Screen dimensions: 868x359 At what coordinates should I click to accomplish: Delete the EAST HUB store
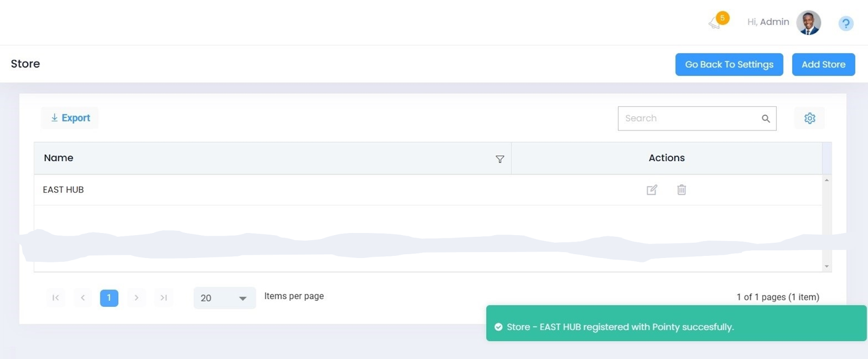coord(681,190)
